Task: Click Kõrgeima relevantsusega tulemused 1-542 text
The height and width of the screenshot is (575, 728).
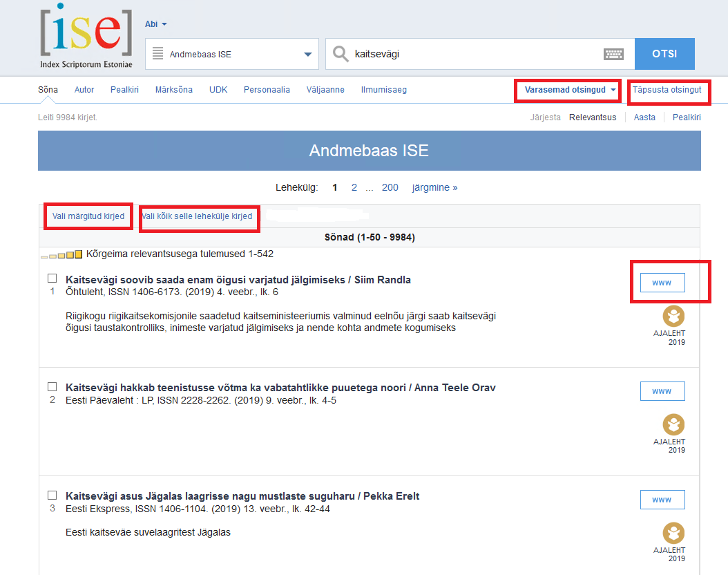Action: pyautogui.click(x=180, y=254)
